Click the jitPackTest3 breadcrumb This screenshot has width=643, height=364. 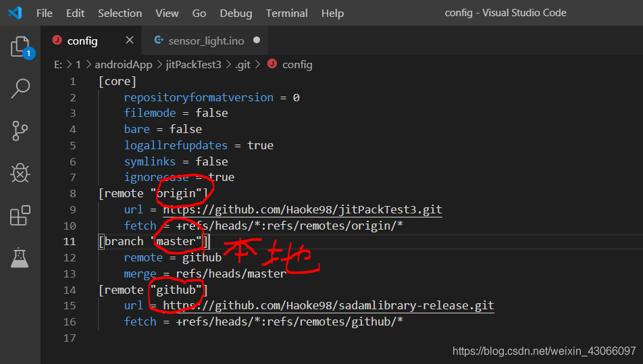[x=194, y=65]
